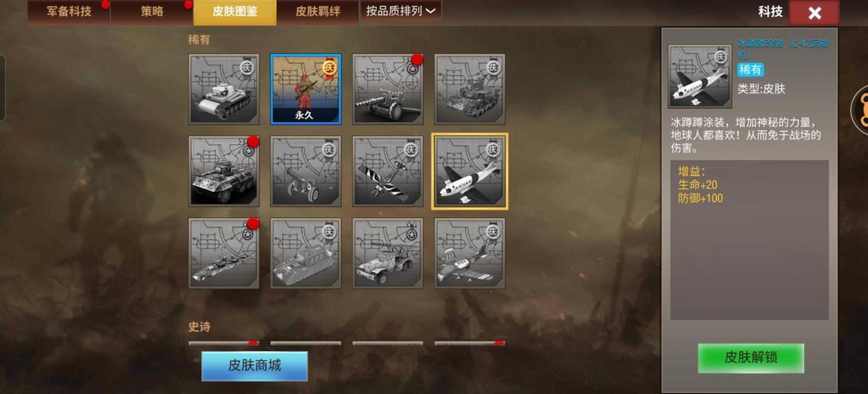
Task: Select the tank destroyer skin in bottom row
Action: tap(306, 253)
